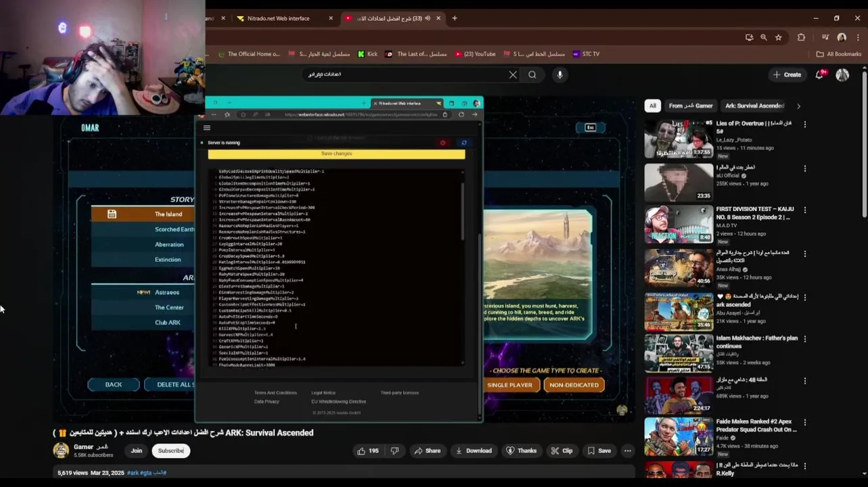Open All Bookmarks folder
The width and height of the screenshot is (868, 487).
click(x=838, y=54)
